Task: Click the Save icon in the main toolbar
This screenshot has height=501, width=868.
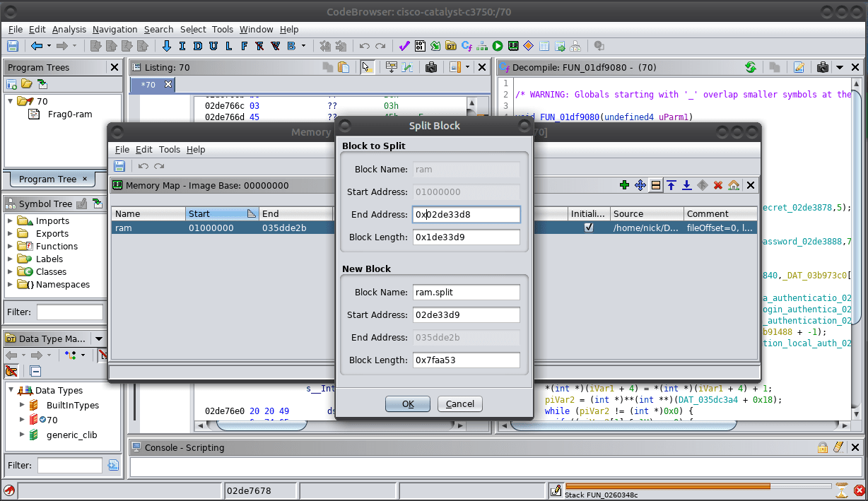Action: pos(13,46)
